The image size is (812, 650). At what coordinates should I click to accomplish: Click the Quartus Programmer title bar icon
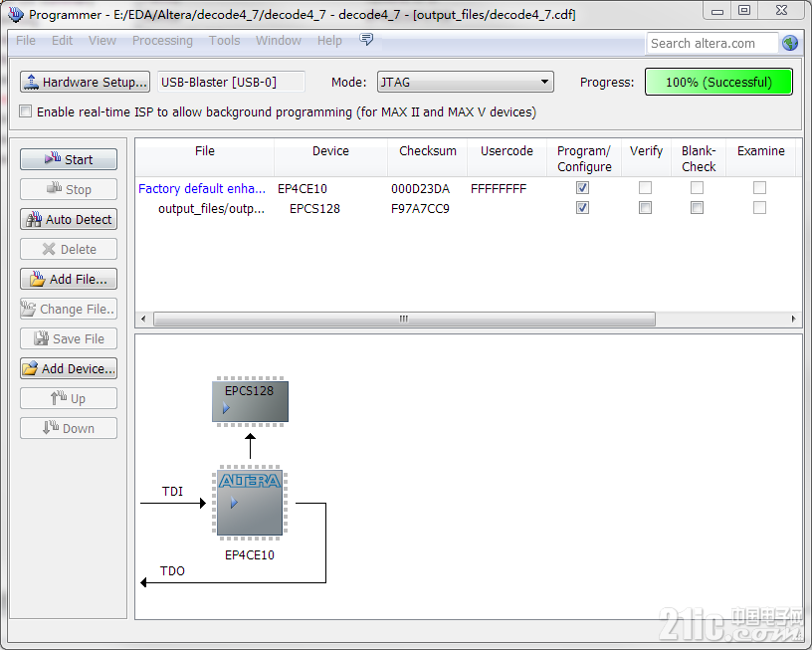pyautogui.click(x=16, y=14)
